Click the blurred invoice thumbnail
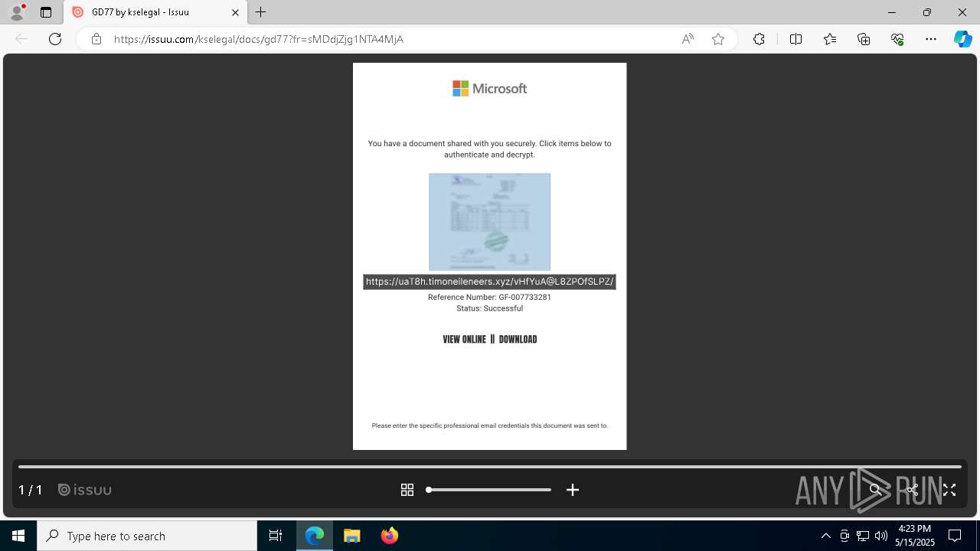 click(x=489, y=222)
